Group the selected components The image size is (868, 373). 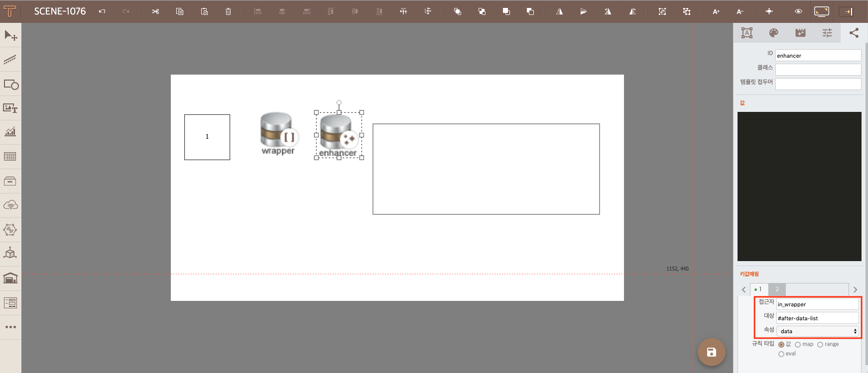pyautogui.click(x=662, y=11)
